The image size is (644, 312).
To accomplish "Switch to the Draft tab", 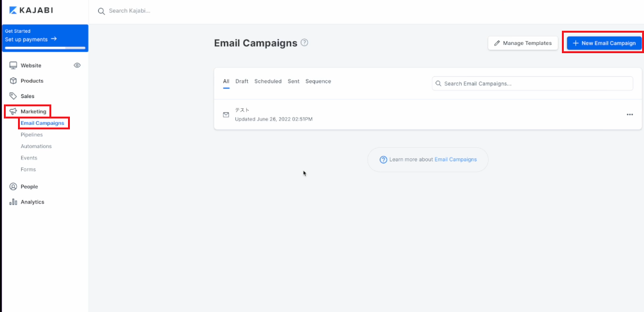I will point(242,81).
